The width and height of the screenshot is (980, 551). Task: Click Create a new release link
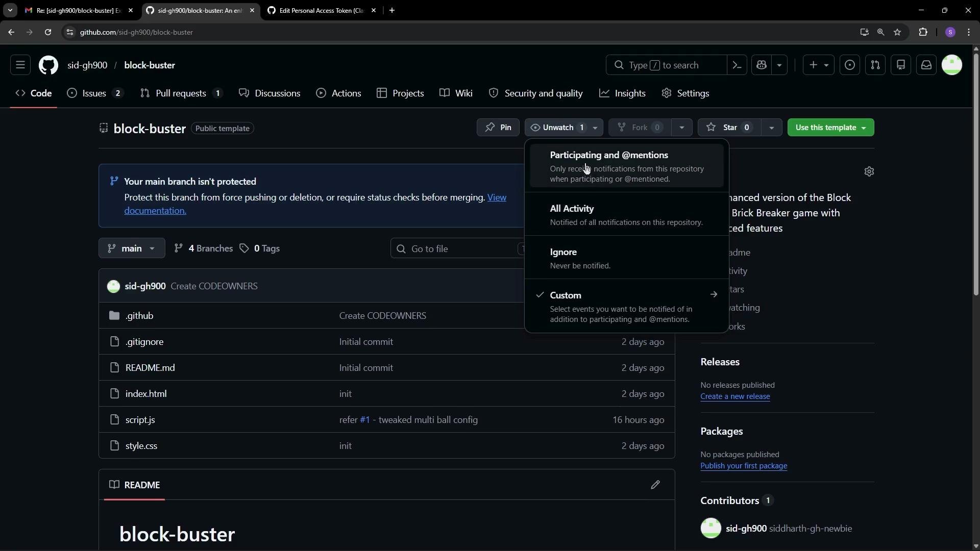(x=735, y=396)
